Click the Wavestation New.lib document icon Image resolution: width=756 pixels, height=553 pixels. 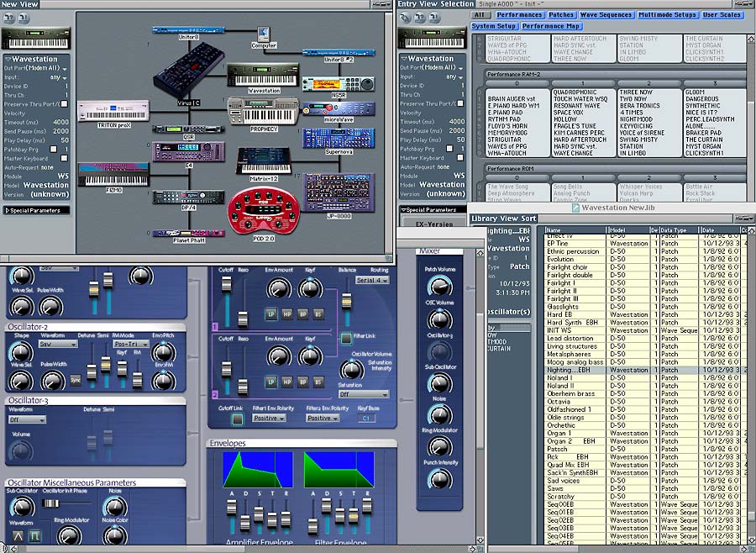click(x=575, y=208)
